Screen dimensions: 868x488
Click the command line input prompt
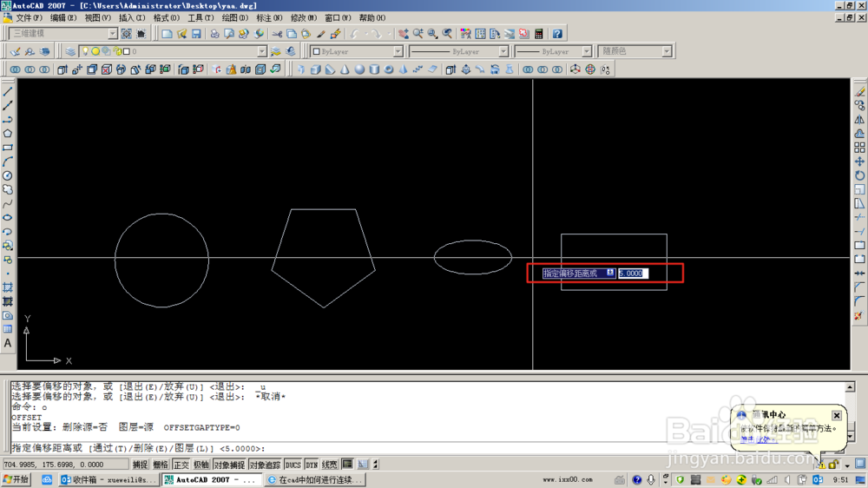click(426, 448)
